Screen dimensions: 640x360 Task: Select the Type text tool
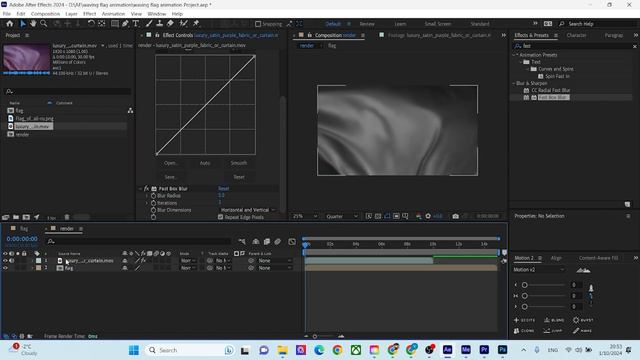136,24
